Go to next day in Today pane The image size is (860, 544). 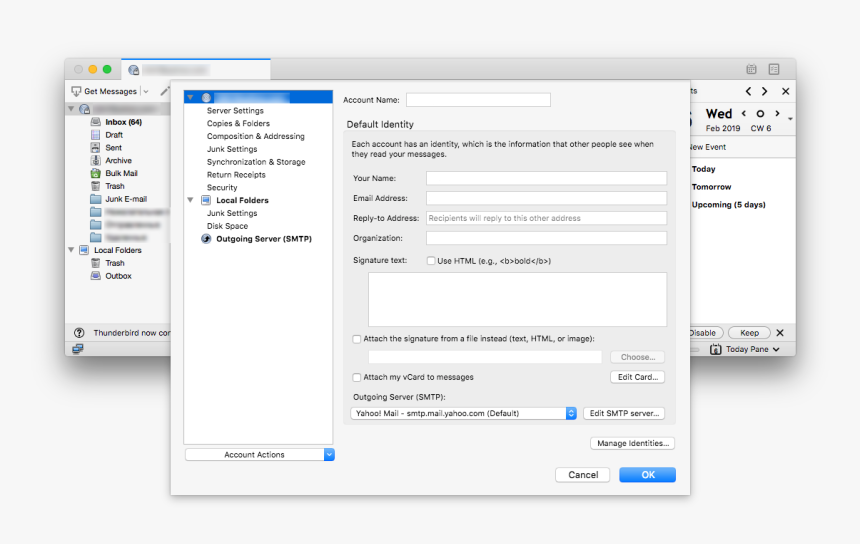[x=776, y=114]
